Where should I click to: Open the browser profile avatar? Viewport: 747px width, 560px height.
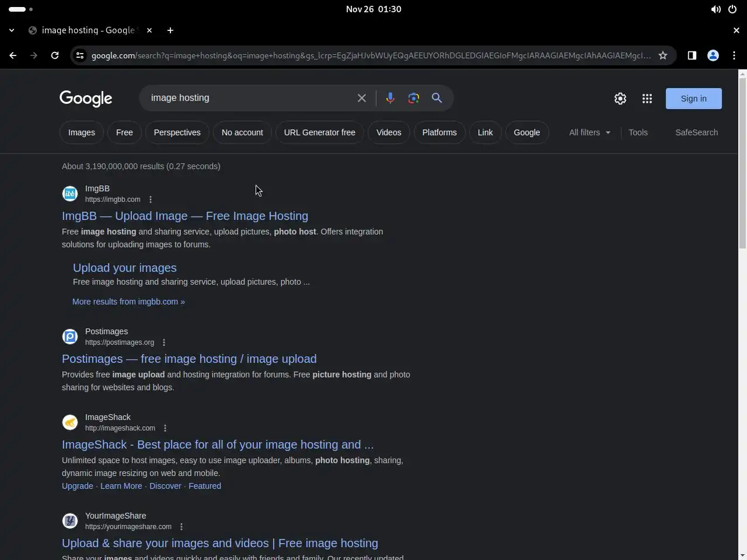tap(713, 55)
